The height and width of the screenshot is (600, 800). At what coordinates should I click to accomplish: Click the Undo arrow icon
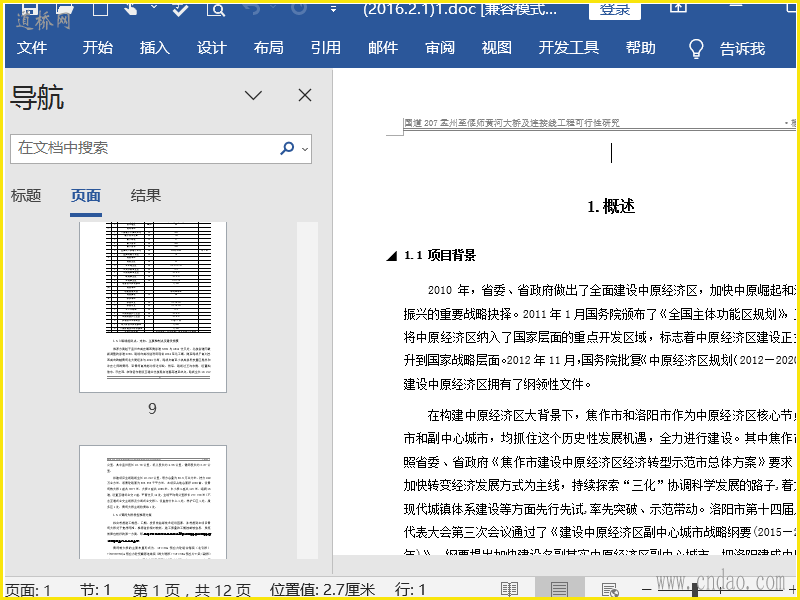click(253, 8)
